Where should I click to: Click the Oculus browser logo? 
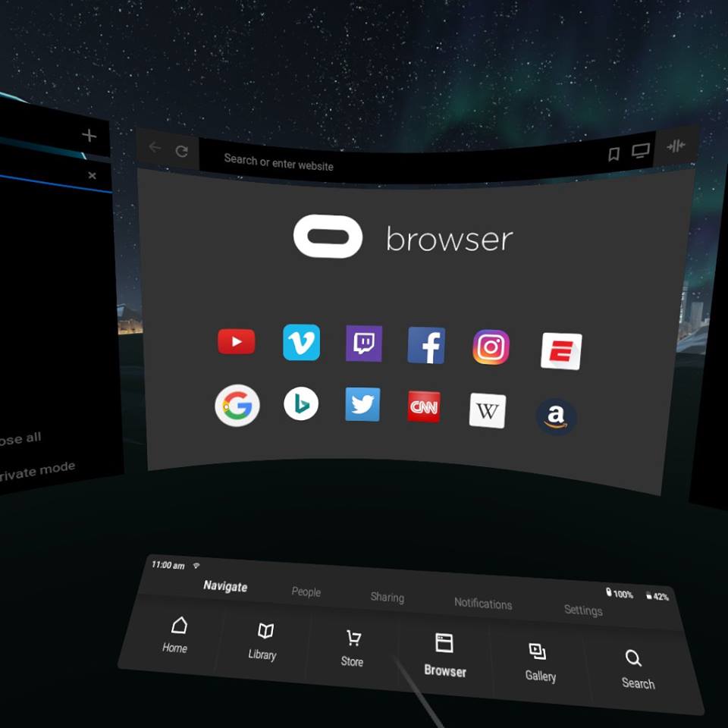pyautogui.click(x=328, y=236)
